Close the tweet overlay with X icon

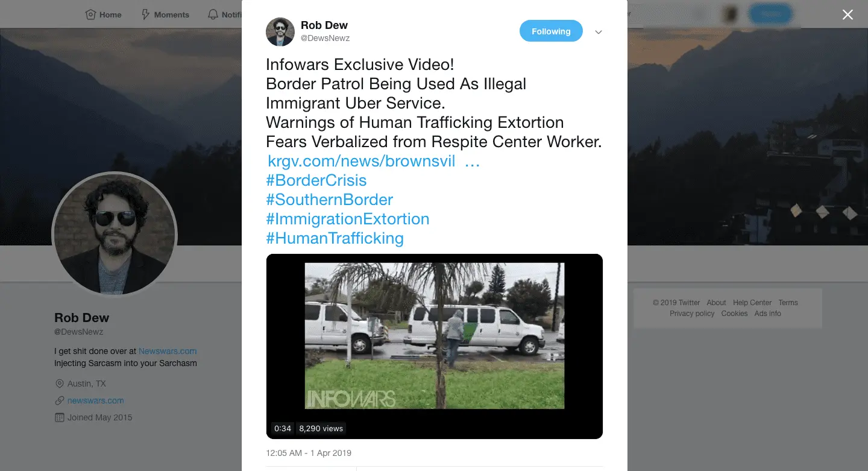[848, 14]
